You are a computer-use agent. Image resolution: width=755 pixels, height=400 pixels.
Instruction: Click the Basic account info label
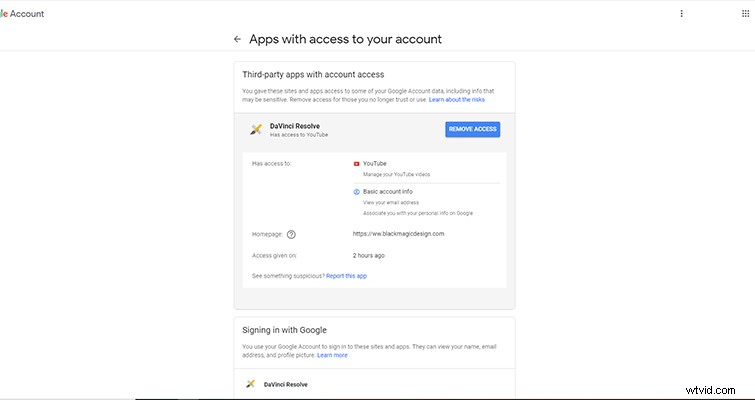coord(388,191)
